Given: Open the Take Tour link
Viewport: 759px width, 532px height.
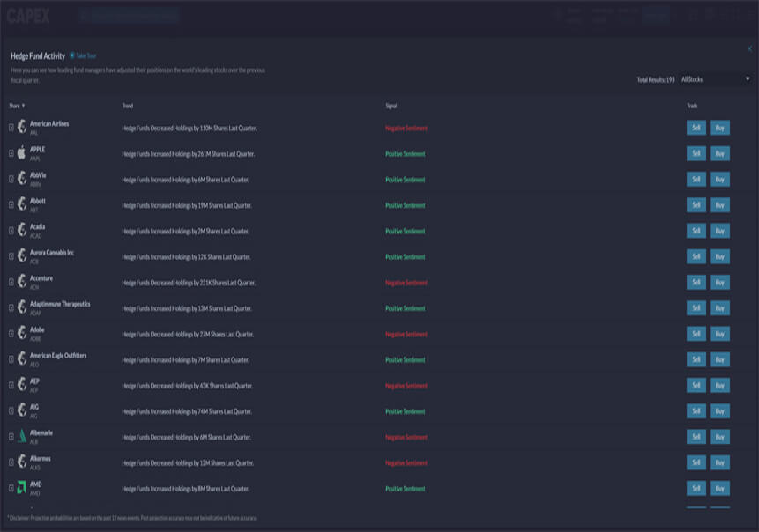Looking at the screenshot, I should pos(86,55).
